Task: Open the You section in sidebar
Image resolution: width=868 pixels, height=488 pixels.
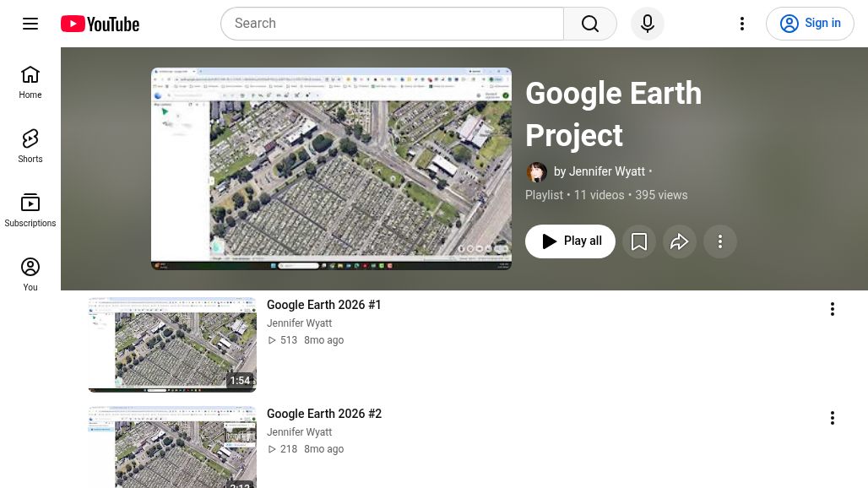Action: (30, 275)
